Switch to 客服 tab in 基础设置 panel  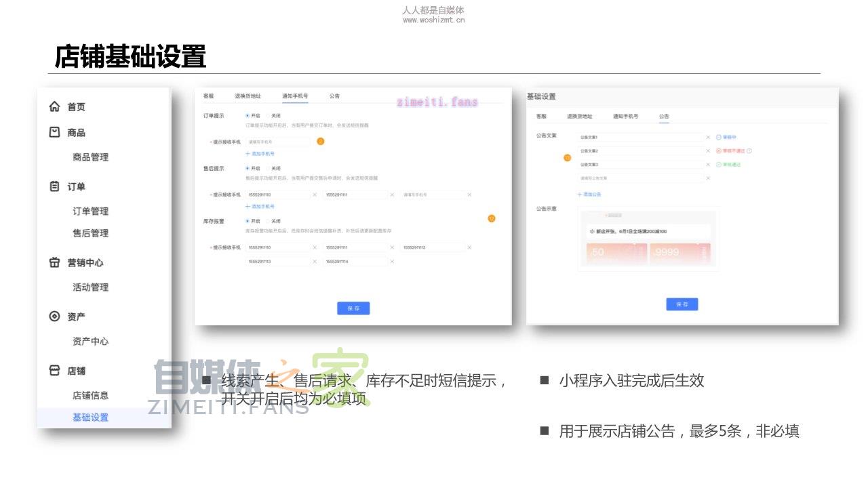point(541,117)
